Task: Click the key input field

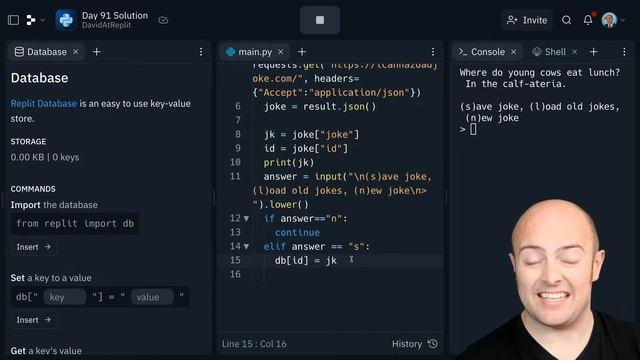Action: click(x=64, y=297)
